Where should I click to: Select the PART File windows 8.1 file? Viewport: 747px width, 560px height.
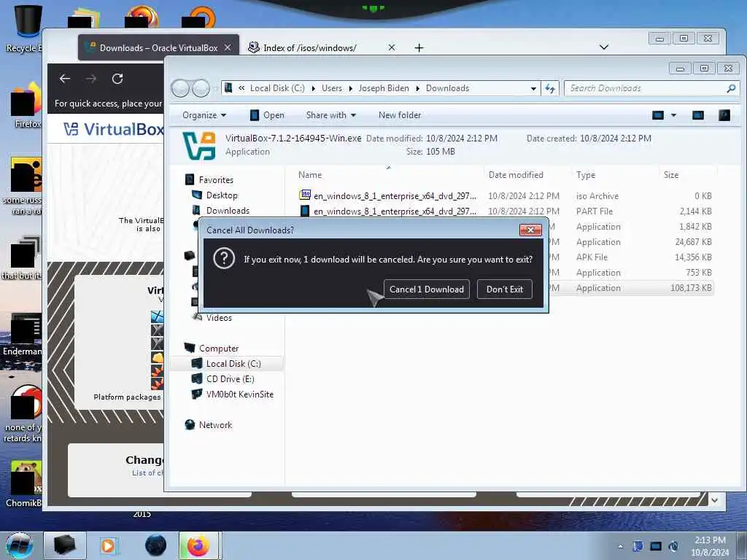tap(505, 211)
